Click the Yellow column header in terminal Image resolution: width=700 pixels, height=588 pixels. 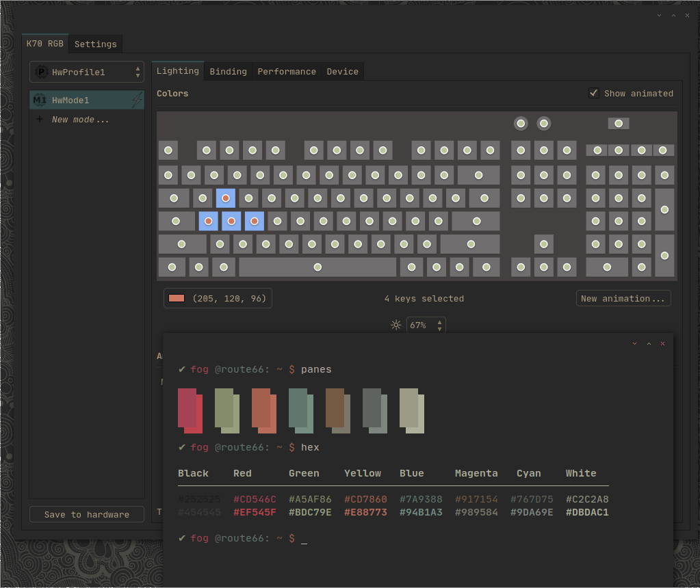tap(363, 473)
